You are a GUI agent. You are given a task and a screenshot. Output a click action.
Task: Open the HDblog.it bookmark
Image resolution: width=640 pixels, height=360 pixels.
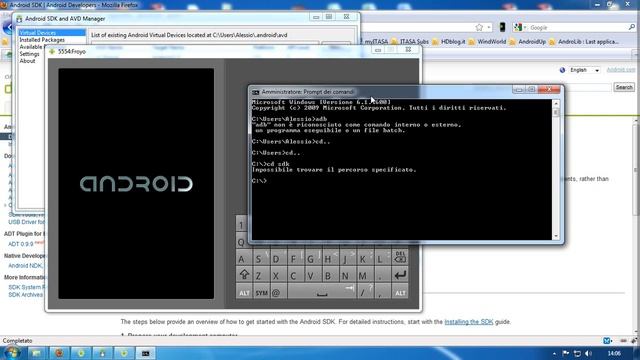coord(449,42)
